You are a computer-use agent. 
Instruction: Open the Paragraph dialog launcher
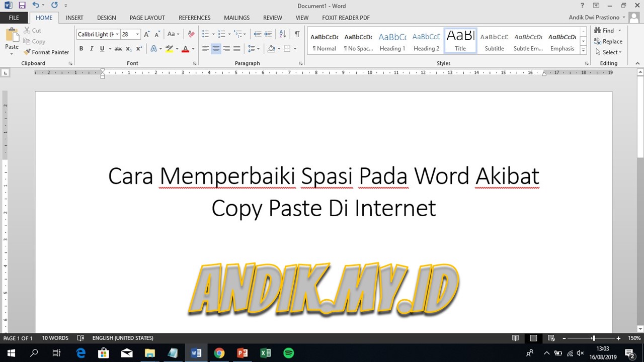coord(301,64)
